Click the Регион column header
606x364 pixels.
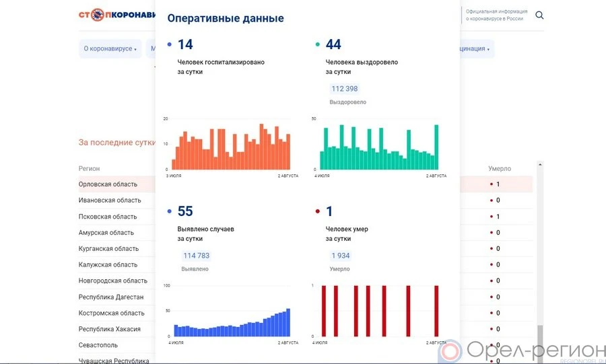(89, 169)
